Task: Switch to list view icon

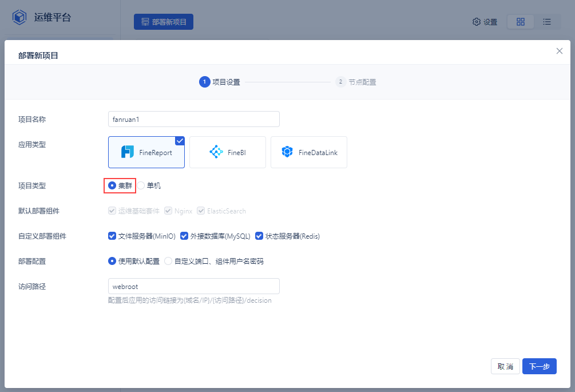Action: coord(547,22)
